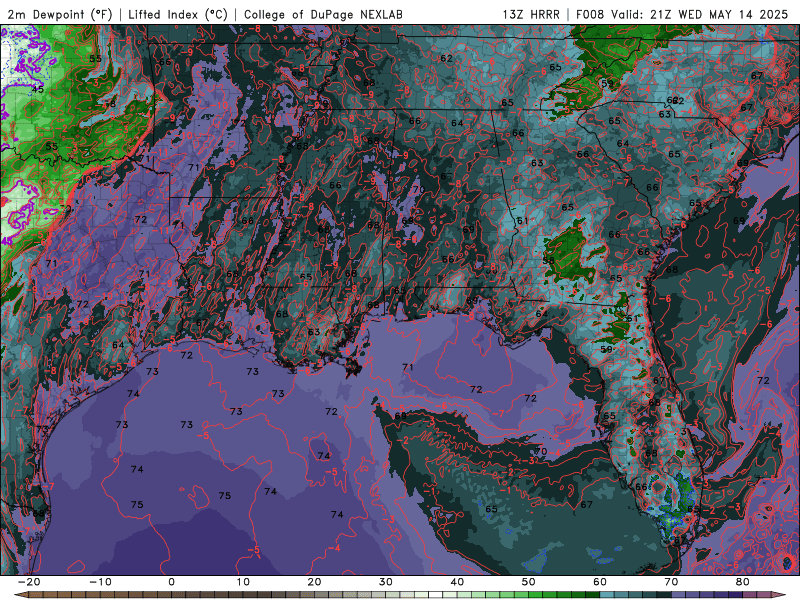Click the 40 tick label on color scale
The width and height of the screenshot is (800, 600).
point(457,582)
